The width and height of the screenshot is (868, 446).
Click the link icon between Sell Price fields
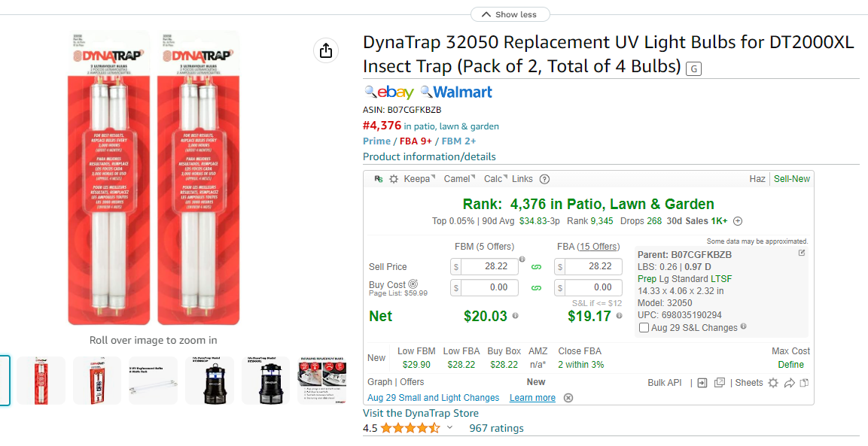tap(536, 267)
